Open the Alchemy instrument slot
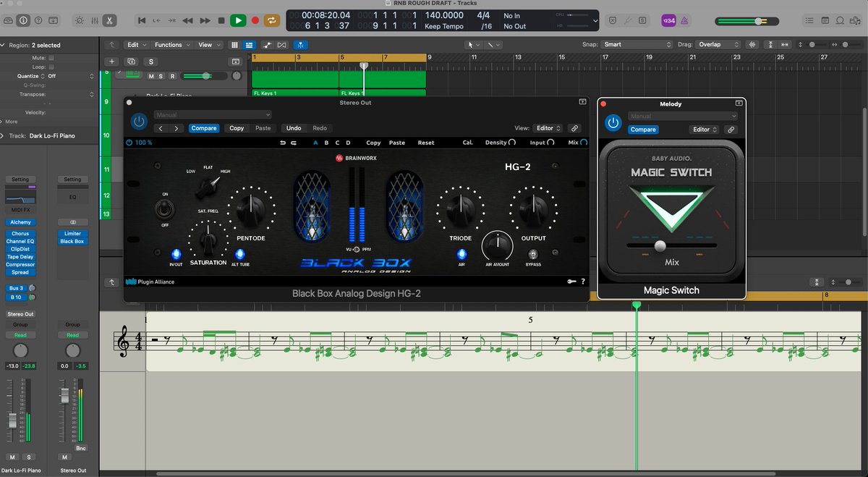 point(20,222)
